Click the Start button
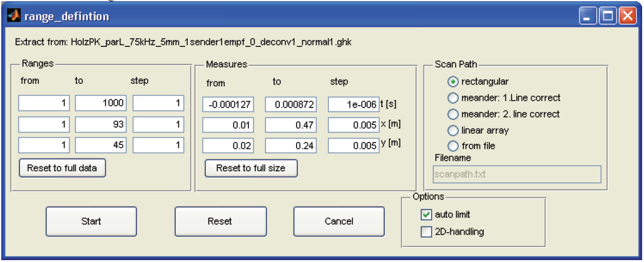Screen dimensions: 644x262 tap(91, 221)
